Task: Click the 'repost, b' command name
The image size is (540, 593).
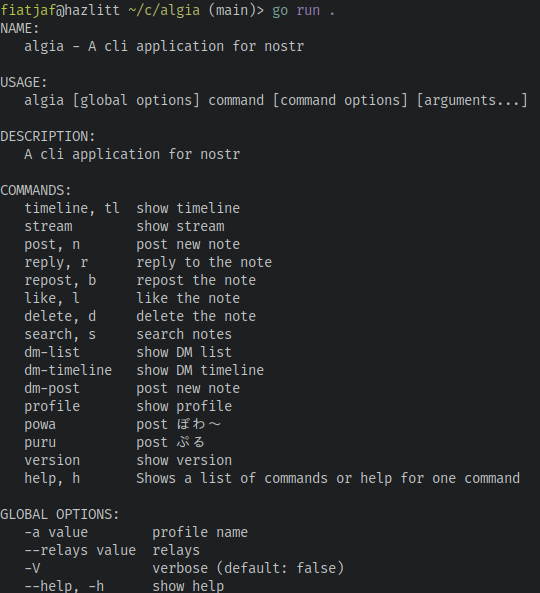Action: 60,281
